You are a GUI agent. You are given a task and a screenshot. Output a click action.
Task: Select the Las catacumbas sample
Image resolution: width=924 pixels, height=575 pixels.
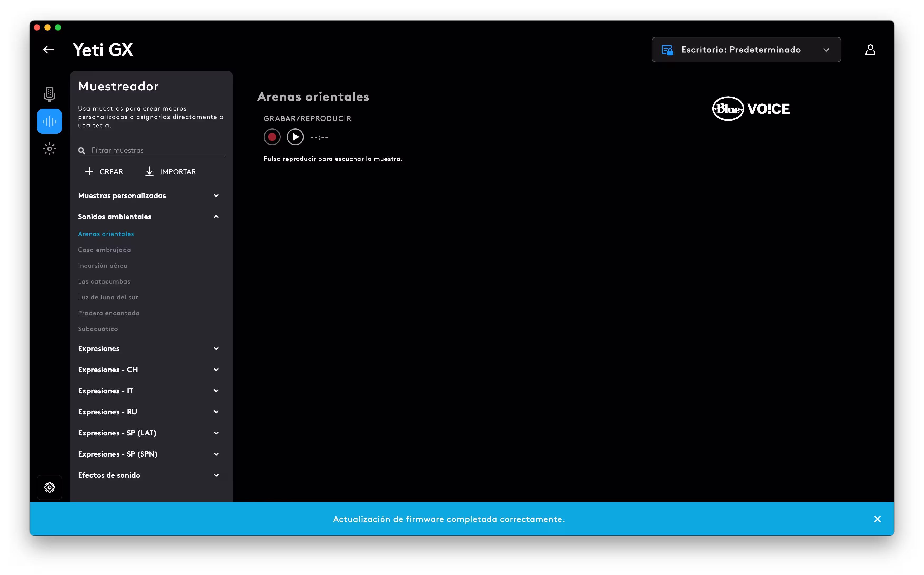(x=104, y=281)
